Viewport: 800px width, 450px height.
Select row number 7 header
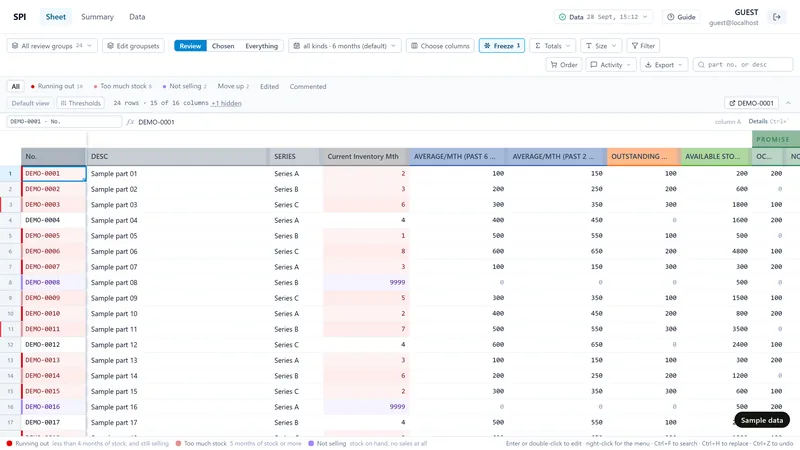click(10, 267)
